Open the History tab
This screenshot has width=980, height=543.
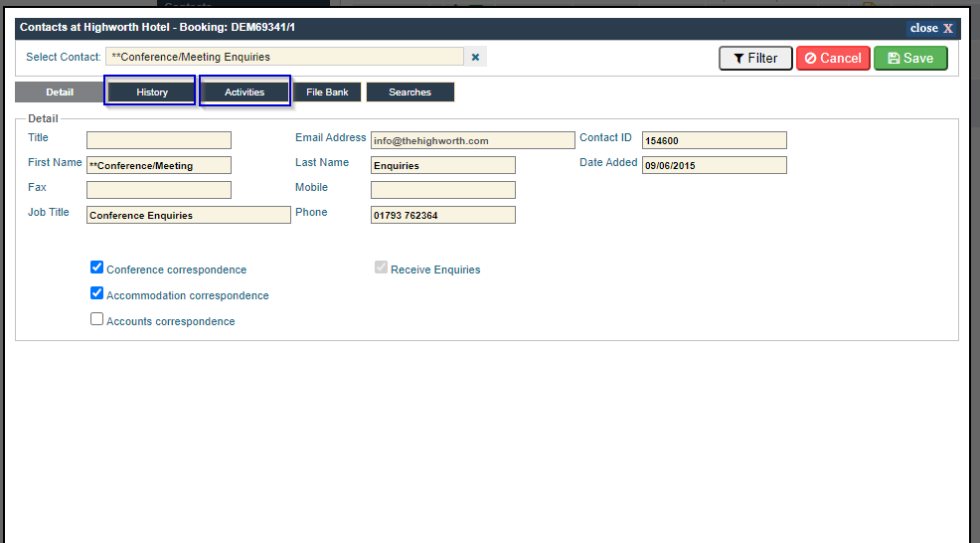coord(152,91)
